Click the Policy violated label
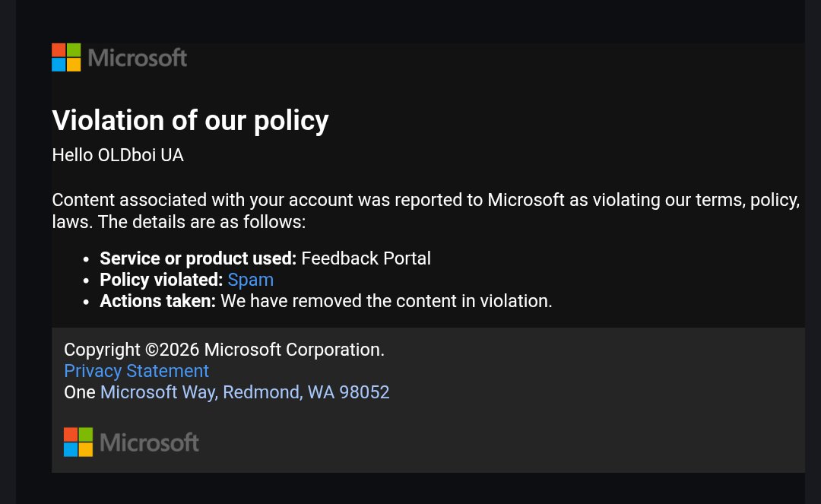821x504 pixels. pyautogui.click(x=161, y=280)
